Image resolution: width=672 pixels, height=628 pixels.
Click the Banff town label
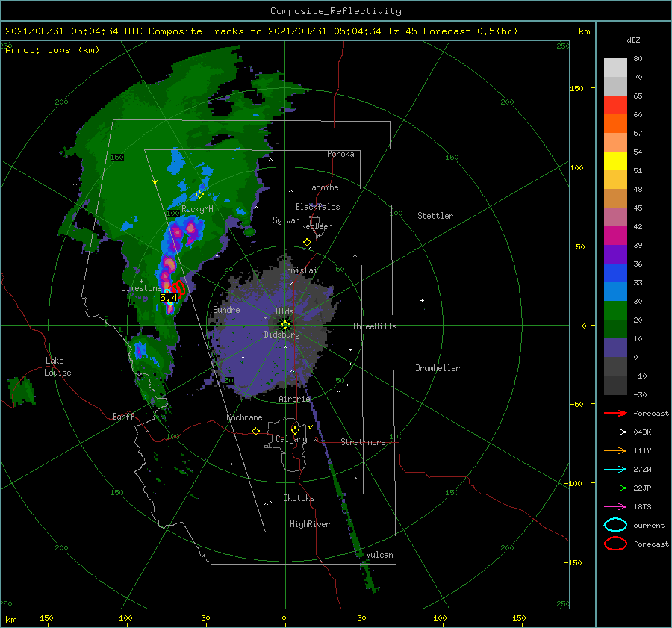[x=123, y=416]
